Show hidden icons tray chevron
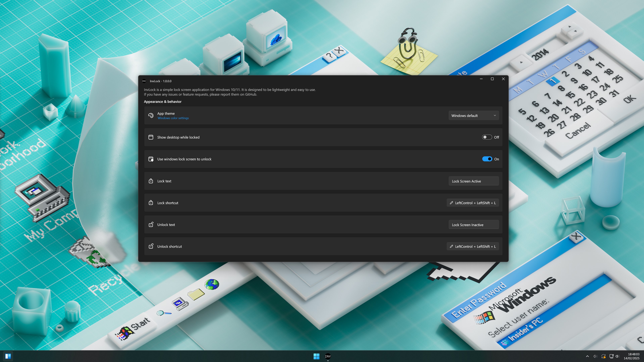The image size is (644, 362). (x=587, y=356)
